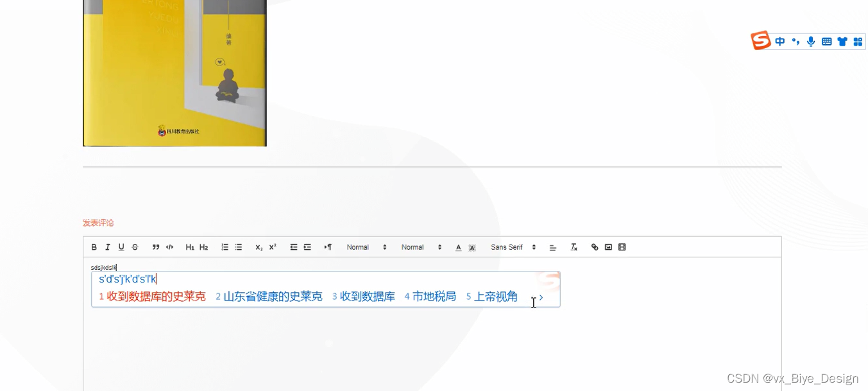Apply subscript formatting with the X₂ icon

259,247
